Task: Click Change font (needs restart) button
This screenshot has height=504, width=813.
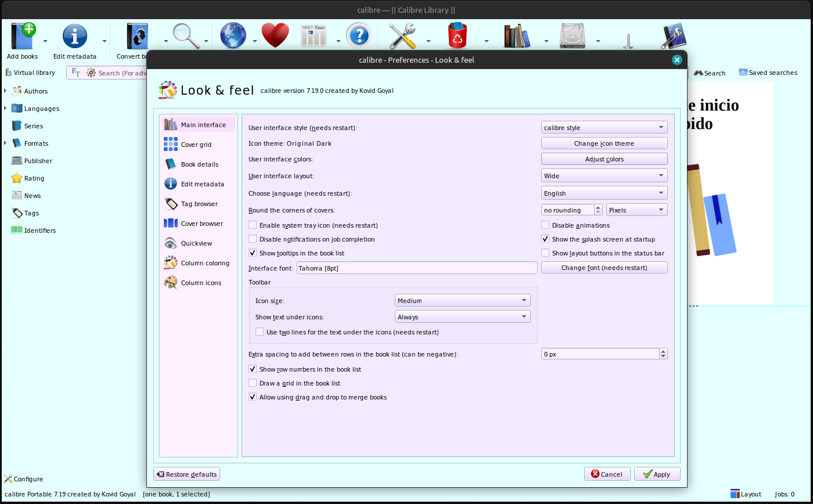Action: pos(604,268)
